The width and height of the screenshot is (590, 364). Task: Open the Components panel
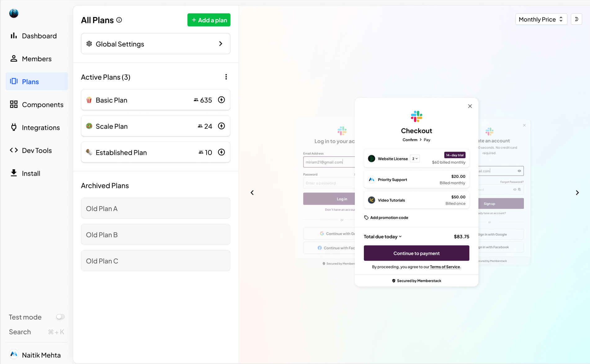(x=14, y=104)
